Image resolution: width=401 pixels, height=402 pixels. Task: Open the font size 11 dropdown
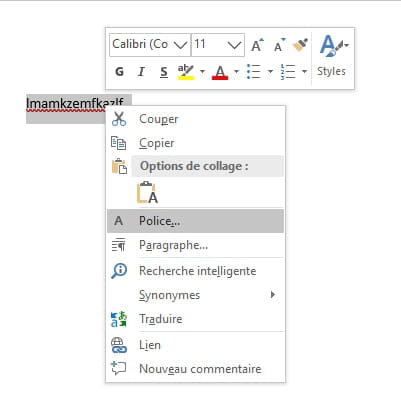(x=218, y=44)
